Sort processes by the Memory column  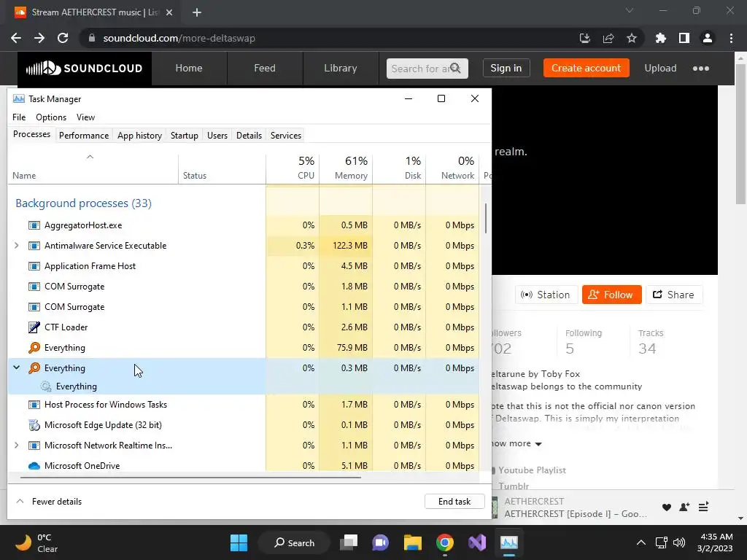click(x=346, y=168)
